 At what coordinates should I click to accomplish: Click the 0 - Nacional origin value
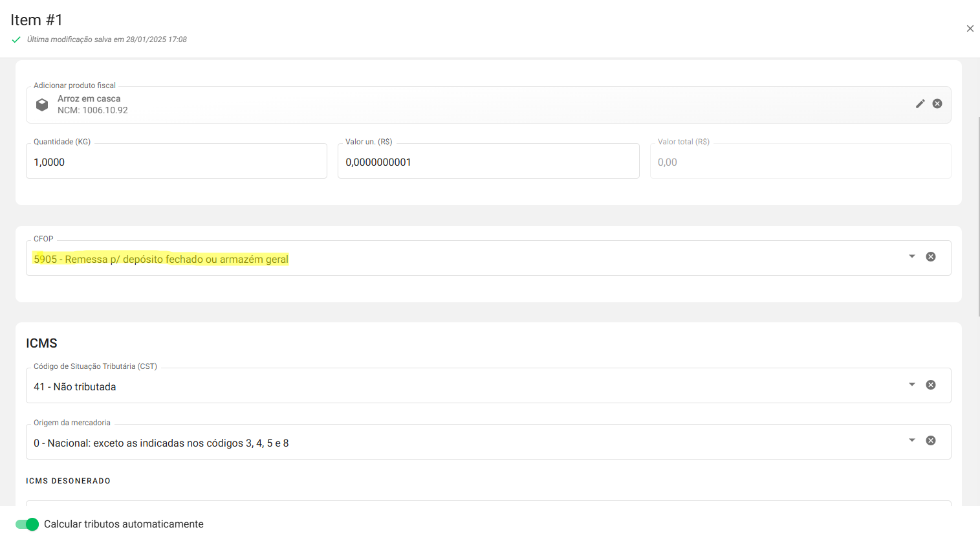(x=161, y=443)
